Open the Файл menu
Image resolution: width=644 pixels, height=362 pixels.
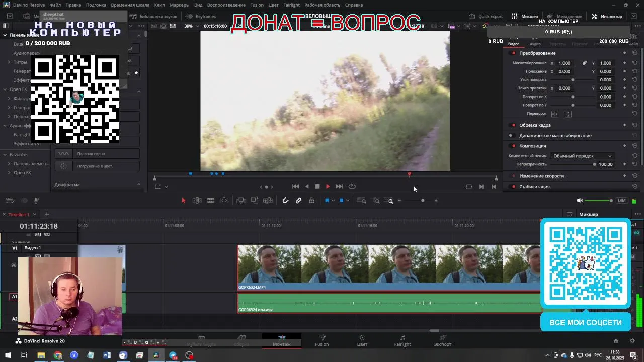(55, 5)
